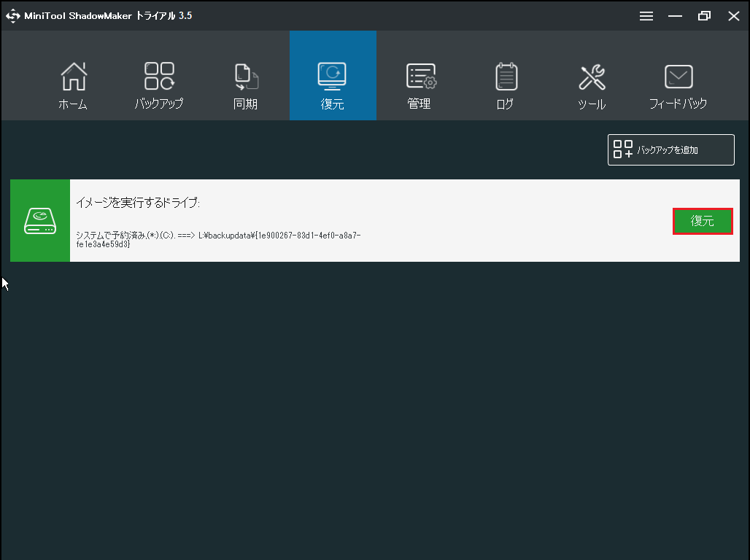Click the ログ (Log) notepad icon
This screenshot has width=750, height=560.
506,77
